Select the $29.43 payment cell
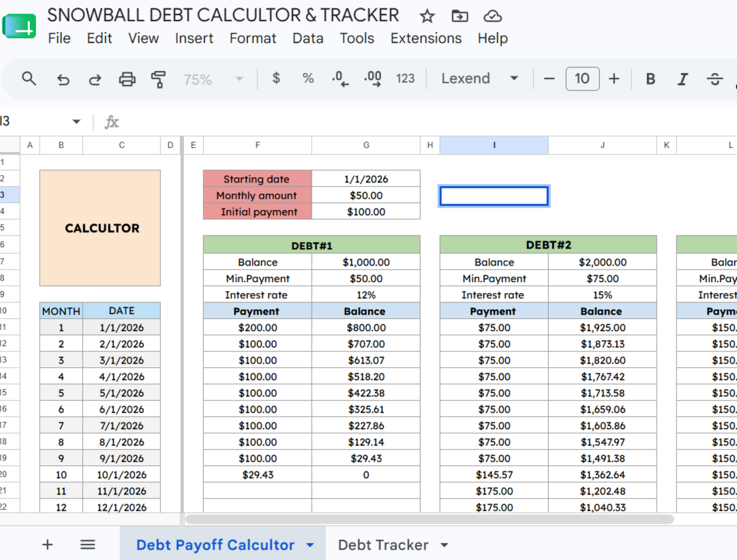Viewport: 737px width, 560px height. pyautogui.click(x=258, y=474)
